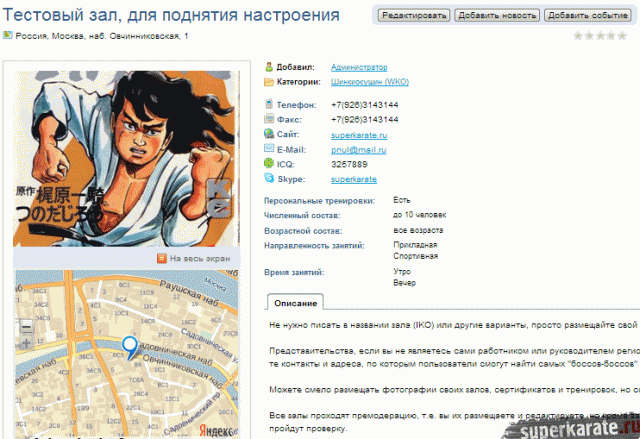Click the address text Россия, Москва, наб. Овчинниковская
The image size is (640, 439).
(x=102, y=36)
